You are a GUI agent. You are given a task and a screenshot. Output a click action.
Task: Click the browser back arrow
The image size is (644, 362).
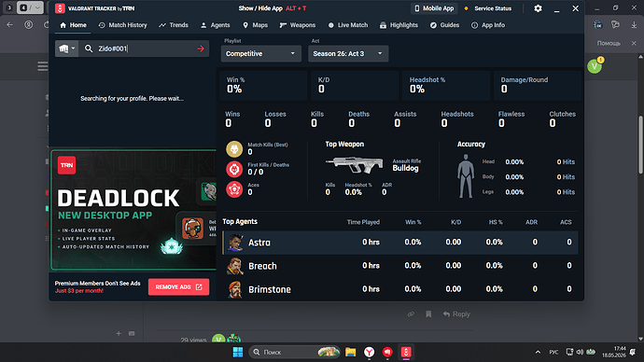click(10, 25)
